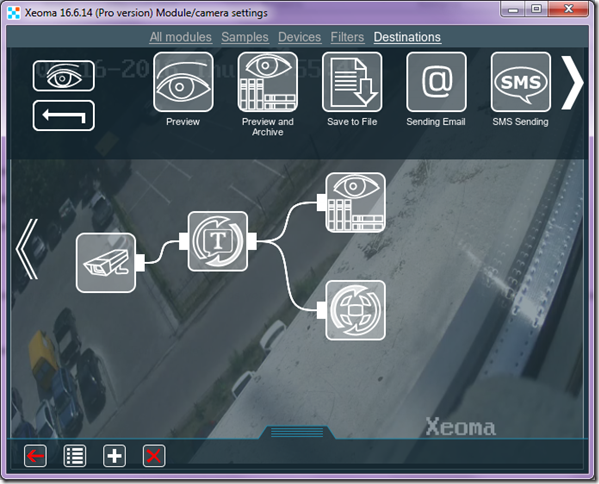Image resolution: width=599 pixels, height=484 pixels.
Task: Open the text marking module node
Action: coord(218,241)
